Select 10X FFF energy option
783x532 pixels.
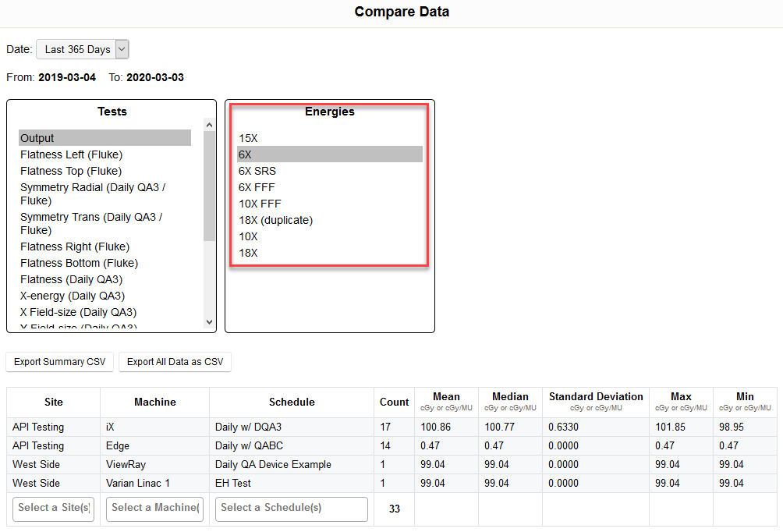pyautogui.click(x=260, y=204)
